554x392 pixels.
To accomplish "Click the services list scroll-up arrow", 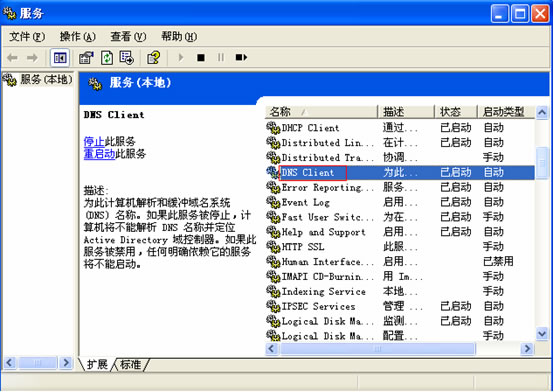I will click(x=542, y=113).
